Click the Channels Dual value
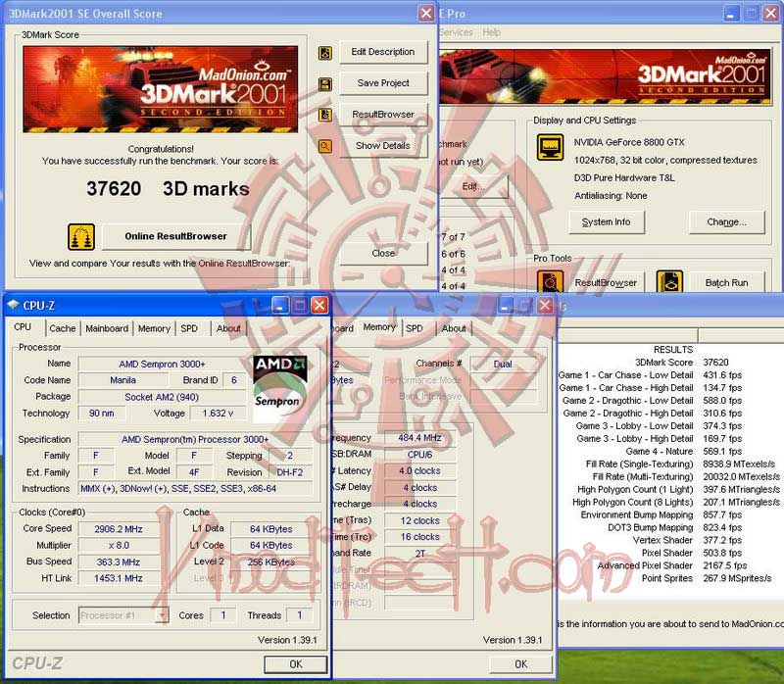Screen dimensions: 784x684 point(503,364)
